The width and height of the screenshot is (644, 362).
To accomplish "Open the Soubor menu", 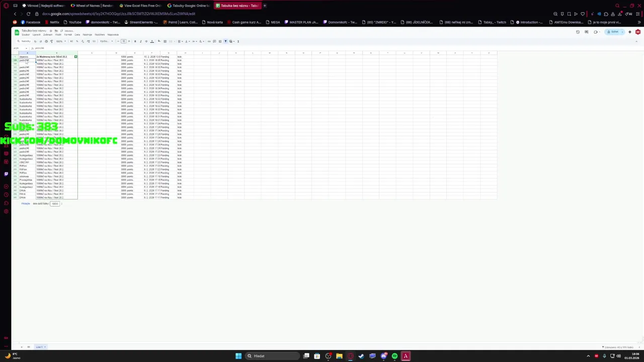I will [x=26, y=35].
